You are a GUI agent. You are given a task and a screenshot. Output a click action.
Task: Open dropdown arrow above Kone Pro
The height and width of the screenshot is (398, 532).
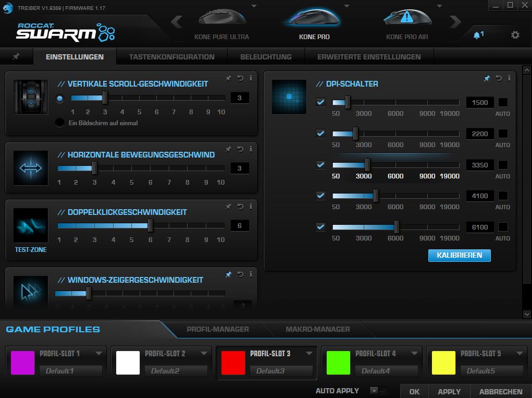click(347, 6)
